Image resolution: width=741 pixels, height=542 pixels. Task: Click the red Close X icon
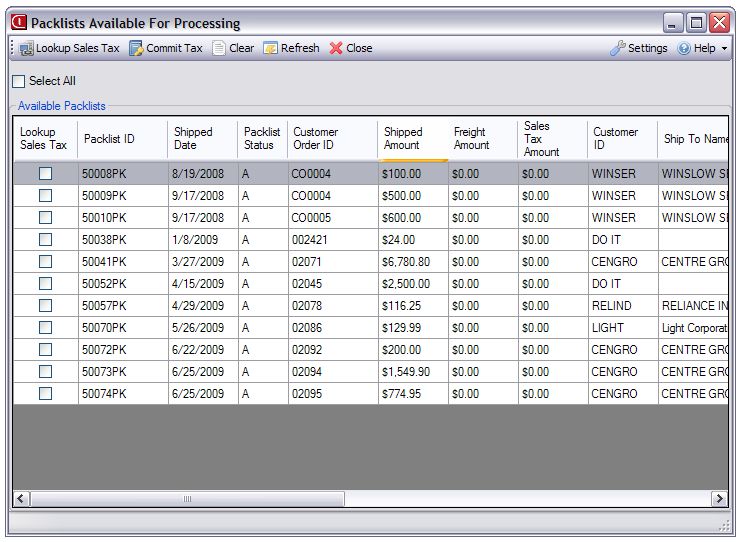(336, 48)
